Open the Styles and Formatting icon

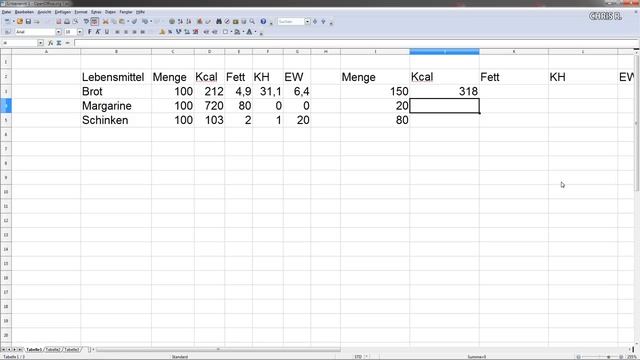7,32
